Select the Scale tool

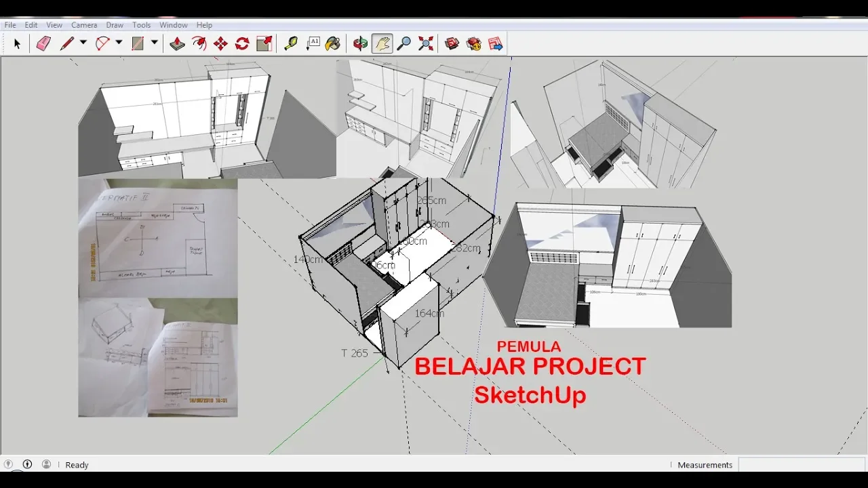pyautogui.click(x=264, y=44)
